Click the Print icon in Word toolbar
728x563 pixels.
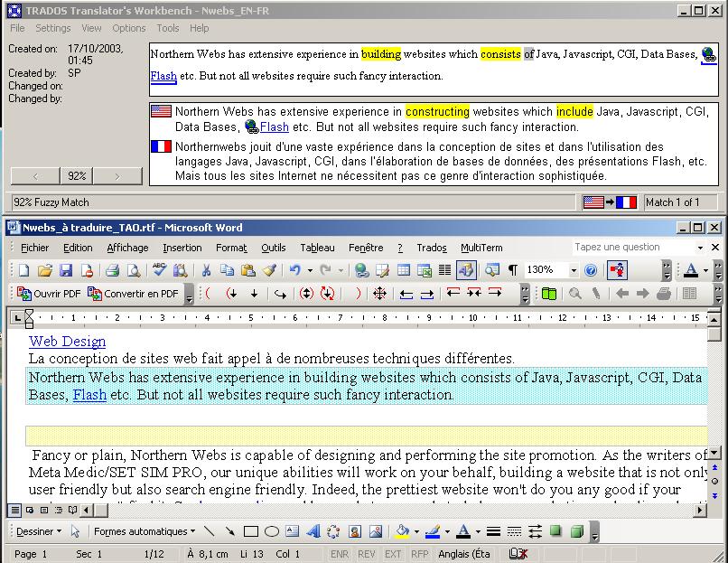coord(113,270)
